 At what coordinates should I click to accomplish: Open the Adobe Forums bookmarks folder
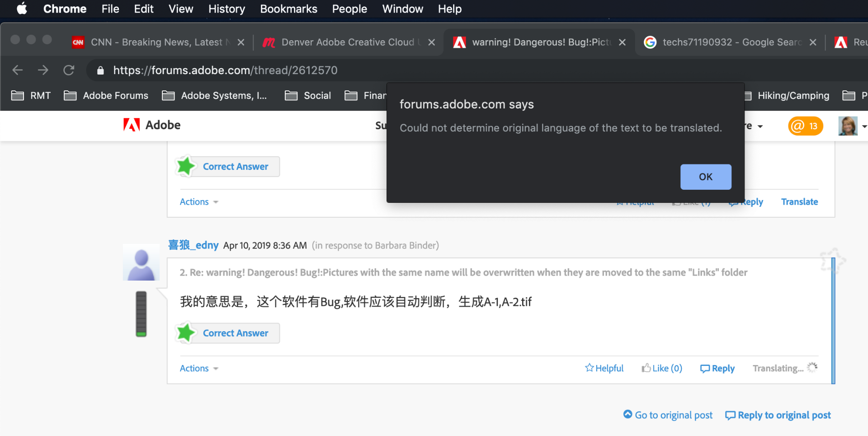[x=106, y=95]
